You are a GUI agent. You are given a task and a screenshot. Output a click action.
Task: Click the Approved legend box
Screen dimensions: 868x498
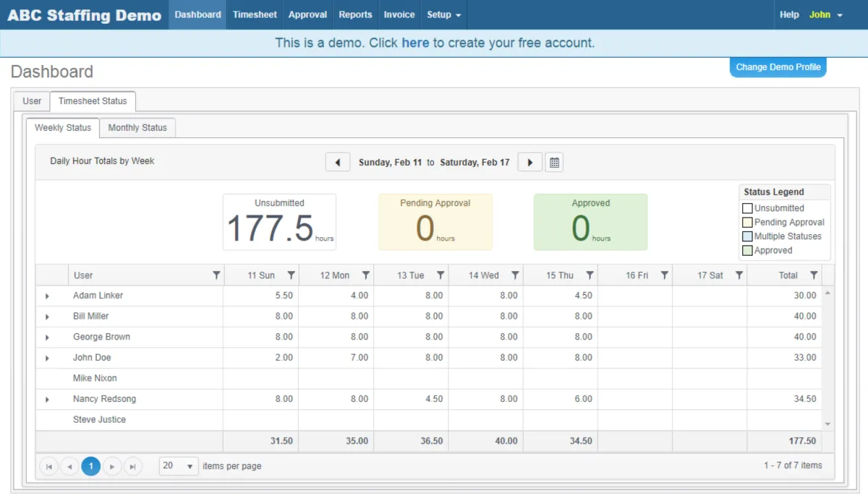[x=748, y=251]
